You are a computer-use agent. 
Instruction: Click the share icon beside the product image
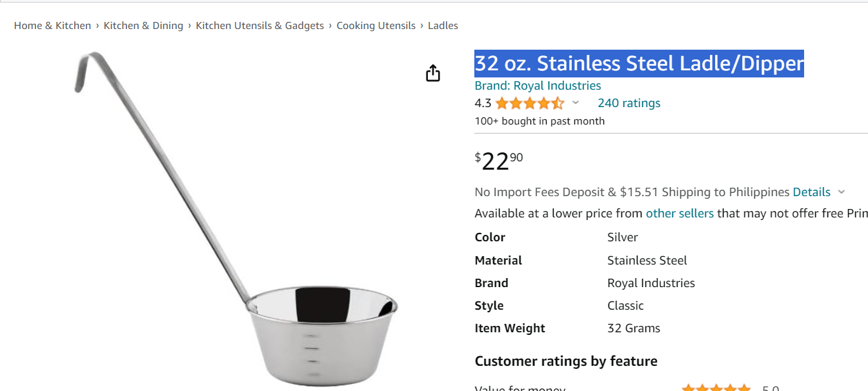click(x=433, y=73)
